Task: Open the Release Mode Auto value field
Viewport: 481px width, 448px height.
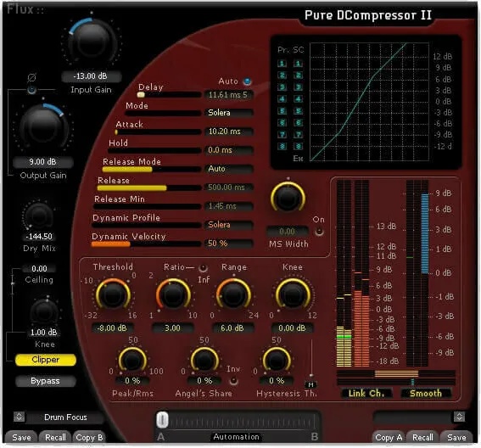Action: 229,169
